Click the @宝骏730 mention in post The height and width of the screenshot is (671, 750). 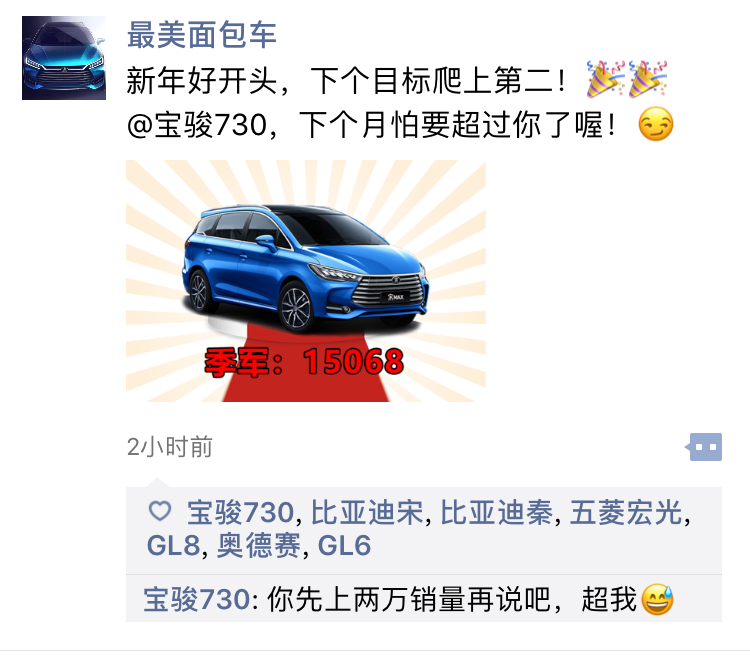coord(197,125)
